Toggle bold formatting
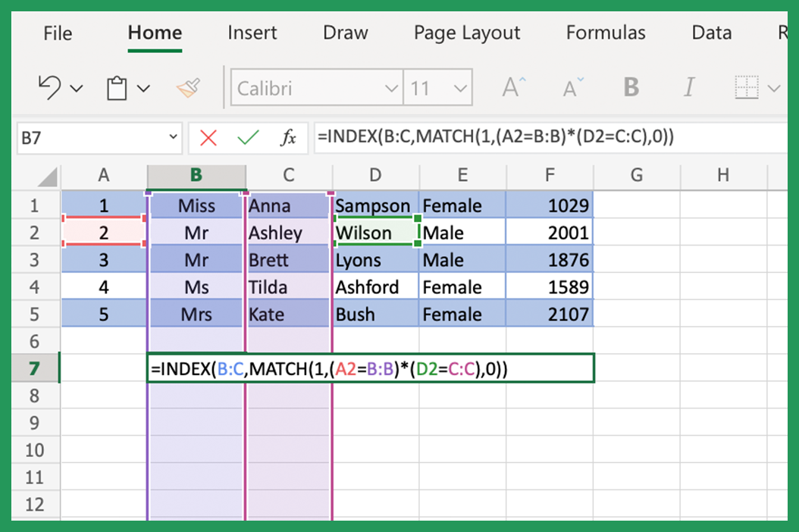The height and width of the screenshot is (532, 799). pyautogui.click(x=631, y=87)
